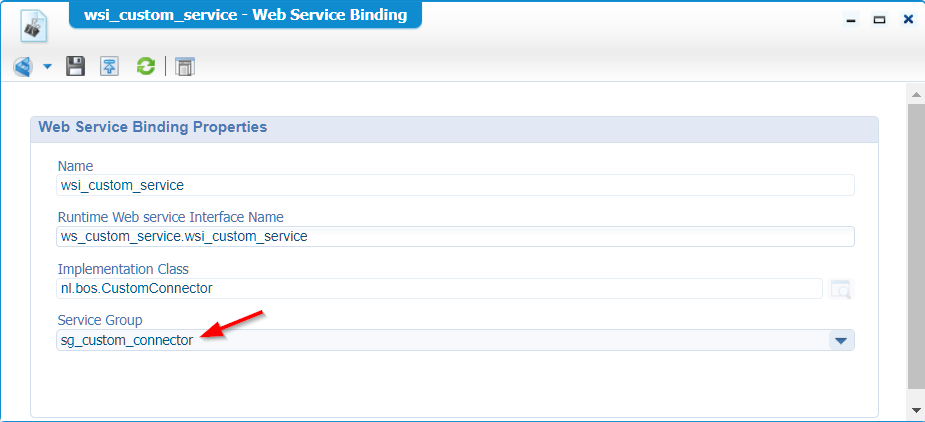Open the dropdown arrow beside the first toolbar icon

(47, 67)
